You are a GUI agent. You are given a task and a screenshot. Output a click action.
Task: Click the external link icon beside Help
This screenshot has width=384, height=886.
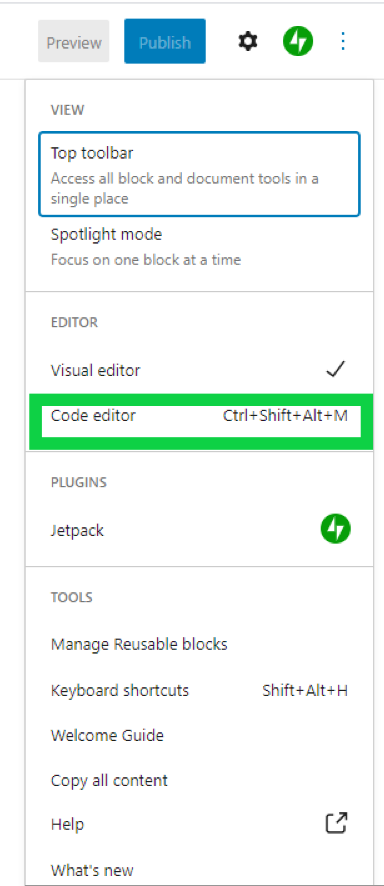click(x=337, y=824)
